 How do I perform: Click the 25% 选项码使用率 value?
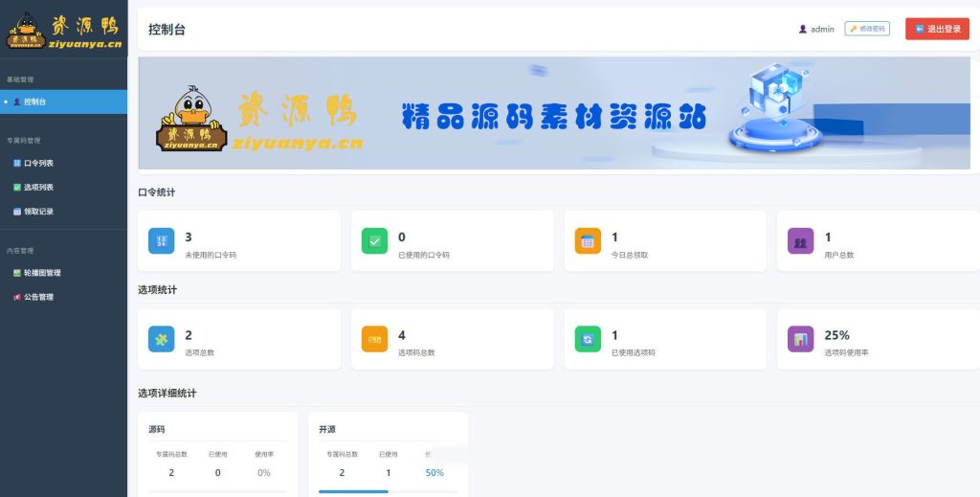836,335
